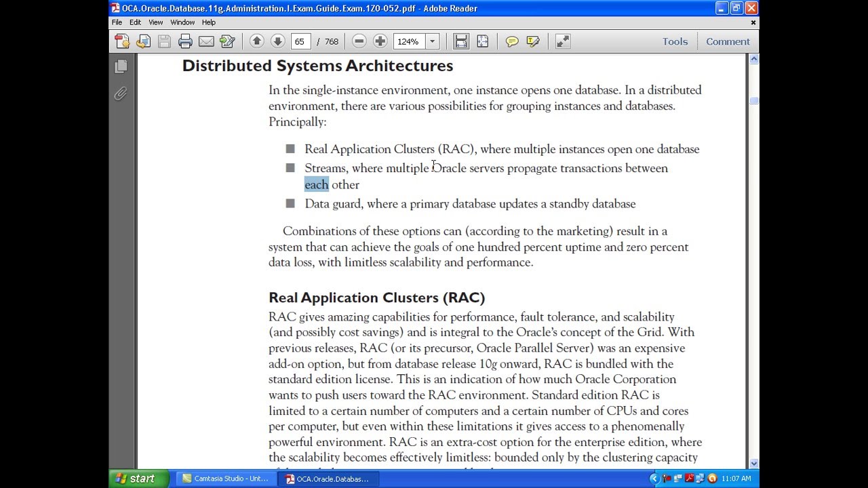The width and height of the screenshot is (868, 488).
Task: Click the Create PDF online icon
Action: point(122,41)
